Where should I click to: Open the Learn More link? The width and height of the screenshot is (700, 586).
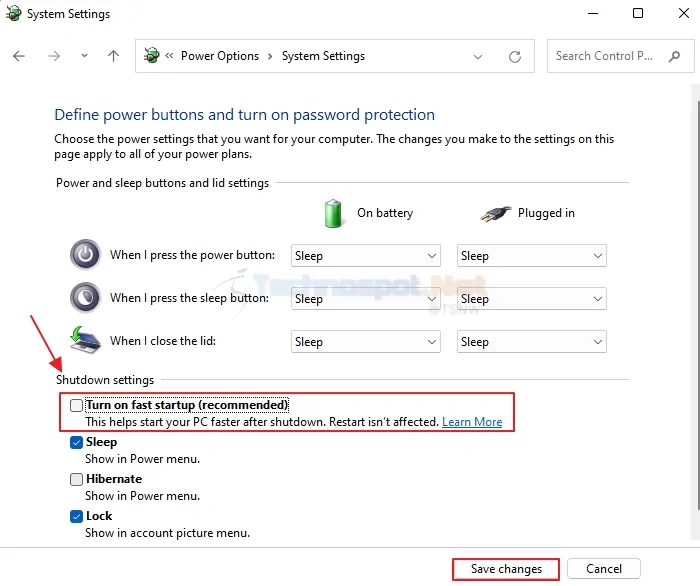point(472,422)
